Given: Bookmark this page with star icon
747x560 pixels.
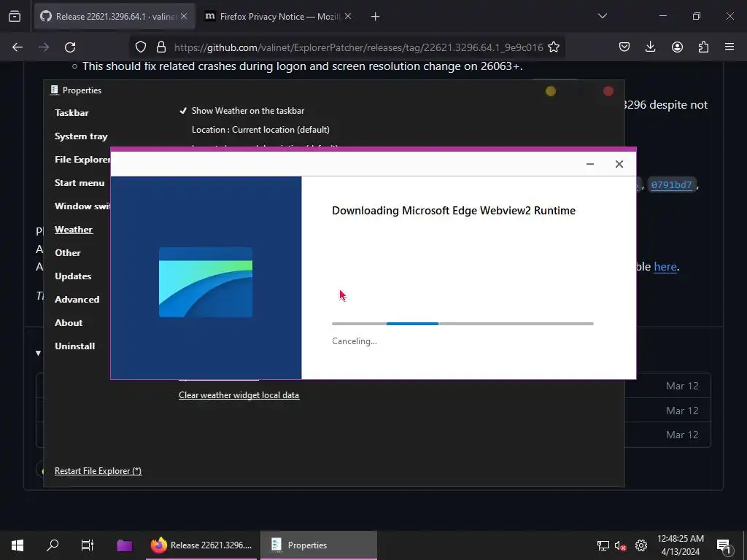Looking at the screenshot, I should click(x=554, y=47).
